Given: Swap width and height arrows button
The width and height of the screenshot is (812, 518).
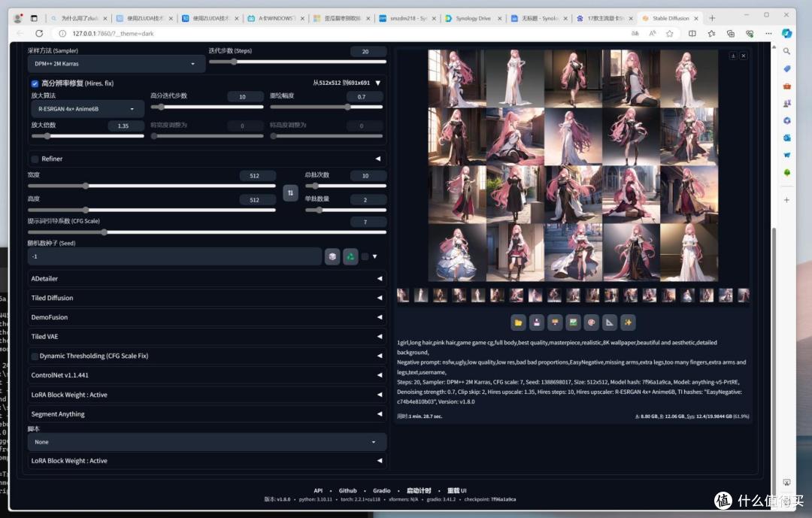Looking at the screenshot, I should tap(290, 192).
